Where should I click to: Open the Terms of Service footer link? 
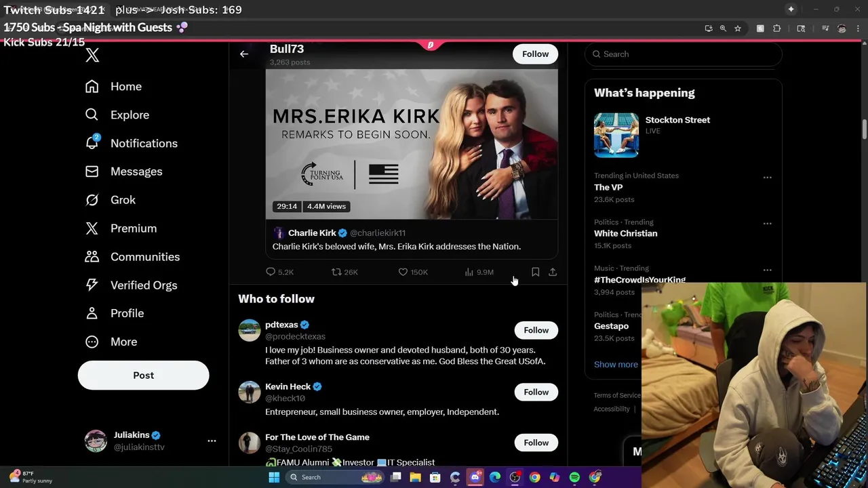[x=617, y=395]
